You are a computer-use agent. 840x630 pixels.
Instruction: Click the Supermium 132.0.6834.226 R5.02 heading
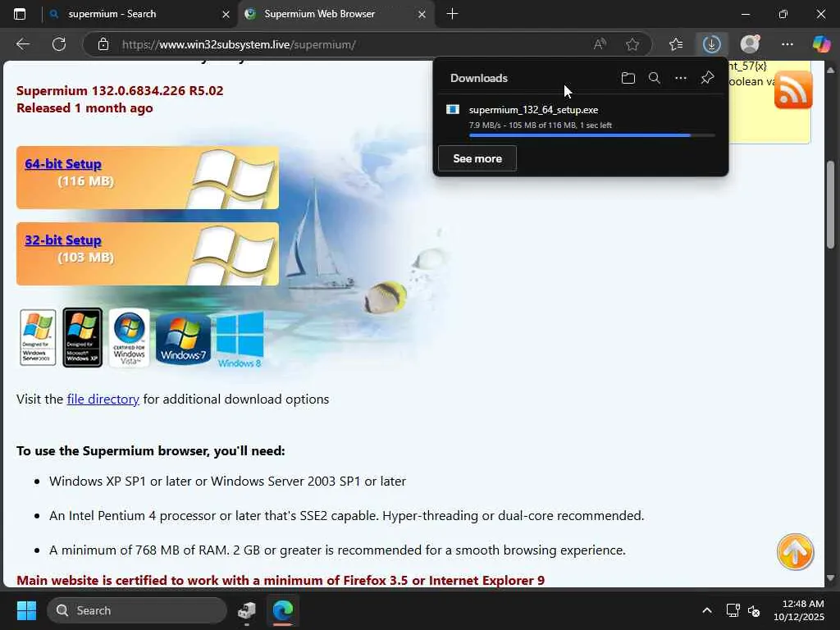pyautogui.click(x=120, y=90)
